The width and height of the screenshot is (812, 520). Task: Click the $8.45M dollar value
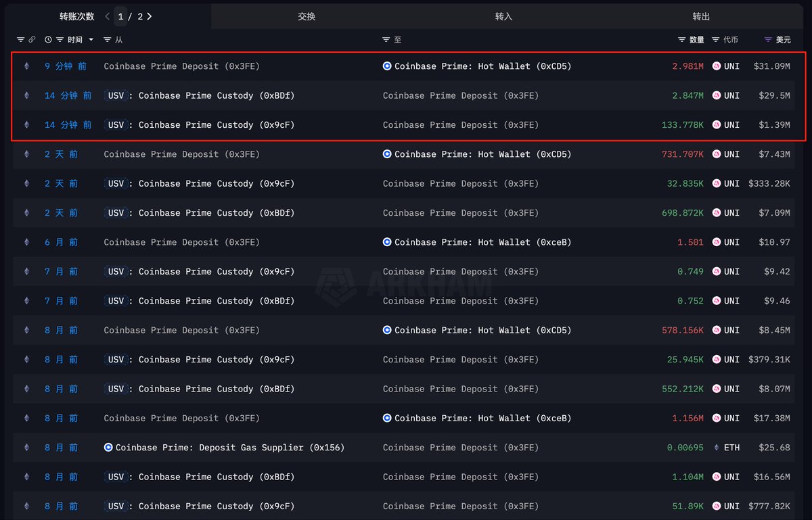[775, 330]
